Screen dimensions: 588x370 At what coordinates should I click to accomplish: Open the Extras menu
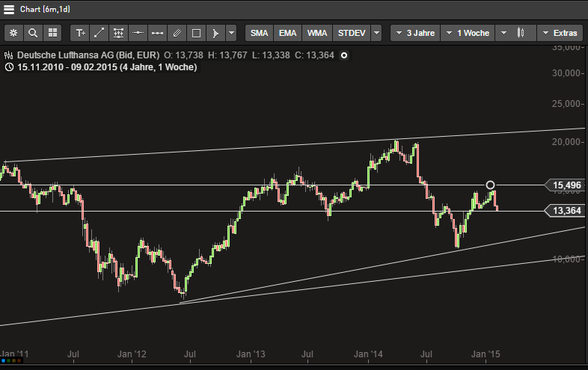pos(559,33)
